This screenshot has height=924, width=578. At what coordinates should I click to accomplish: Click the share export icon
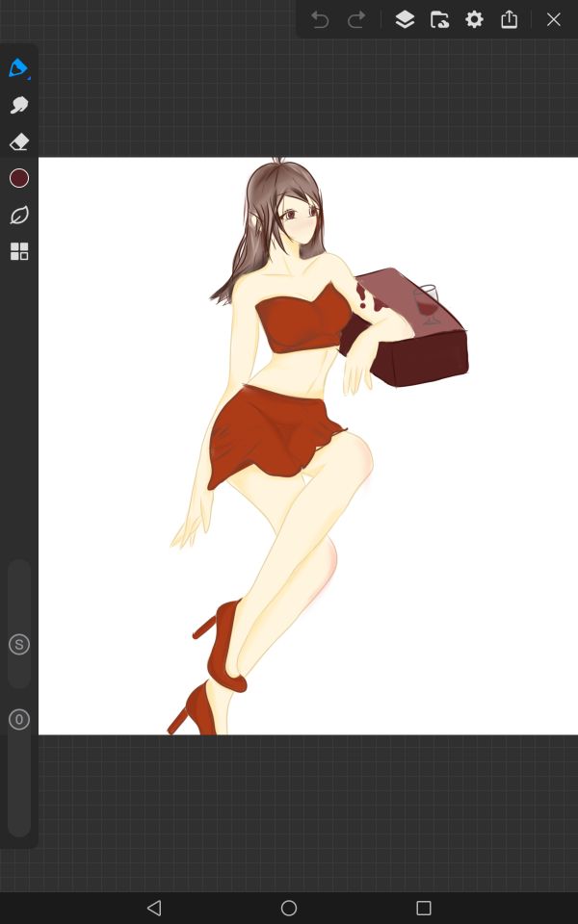click(509, 19)
